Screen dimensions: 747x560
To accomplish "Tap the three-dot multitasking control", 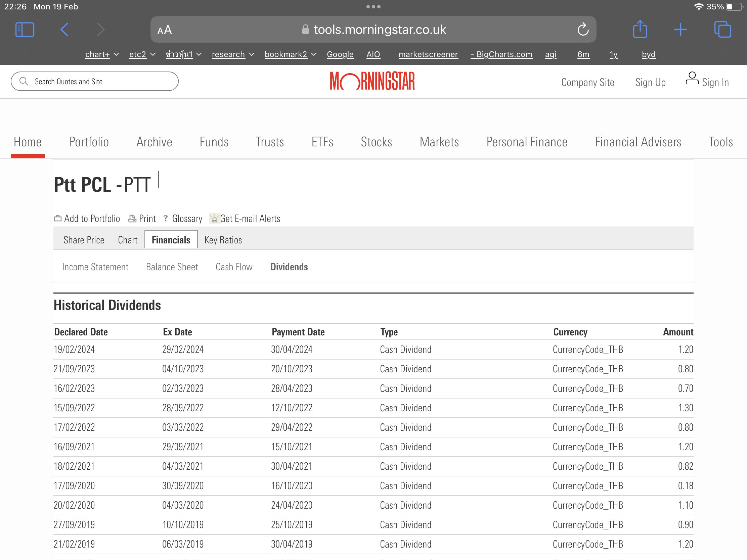I will point(373,7).
